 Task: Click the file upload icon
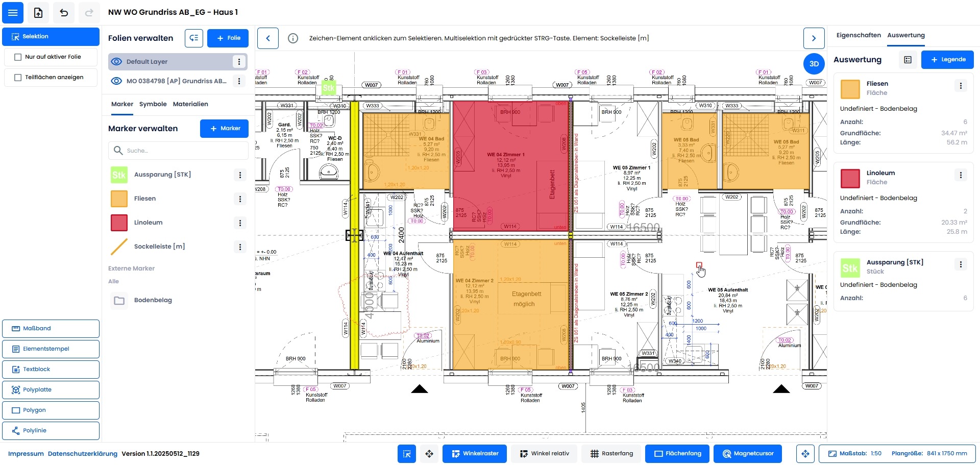(38, 13)
